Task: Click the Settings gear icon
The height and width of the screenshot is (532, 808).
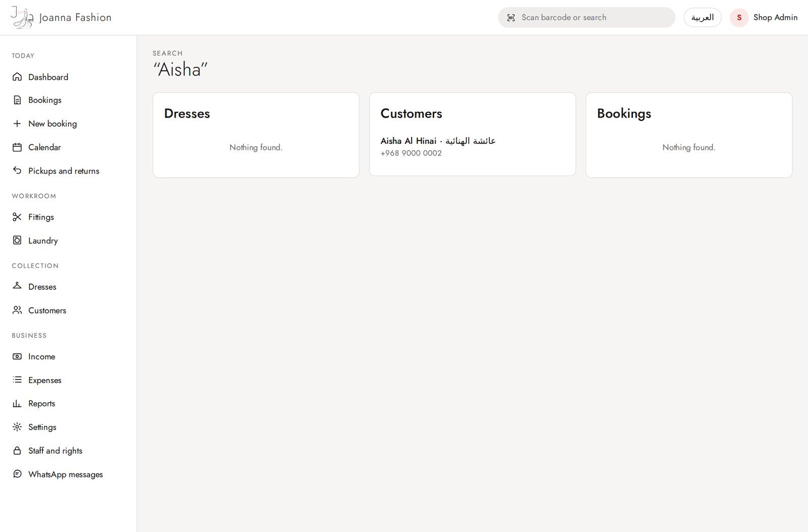Action: 17,427
